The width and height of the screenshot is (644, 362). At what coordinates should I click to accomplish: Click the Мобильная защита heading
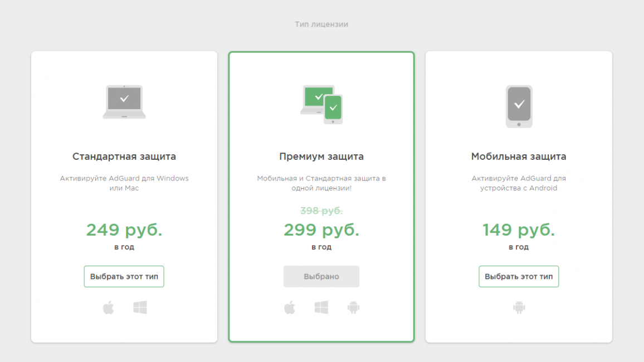coord(519,156)
